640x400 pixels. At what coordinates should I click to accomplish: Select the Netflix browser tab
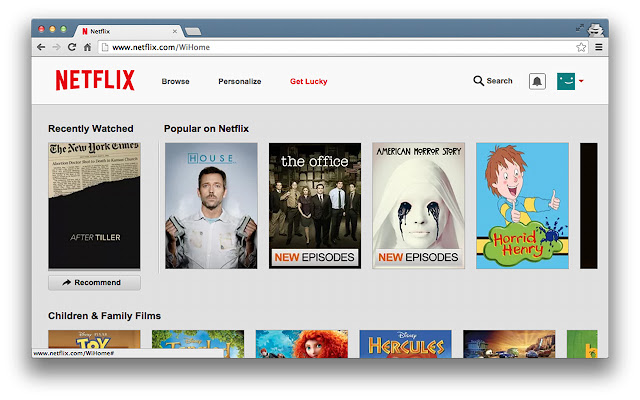tap(127, 31)
